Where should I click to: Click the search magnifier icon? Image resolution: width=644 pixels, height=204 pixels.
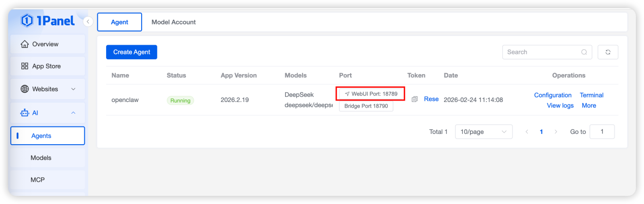584,52
